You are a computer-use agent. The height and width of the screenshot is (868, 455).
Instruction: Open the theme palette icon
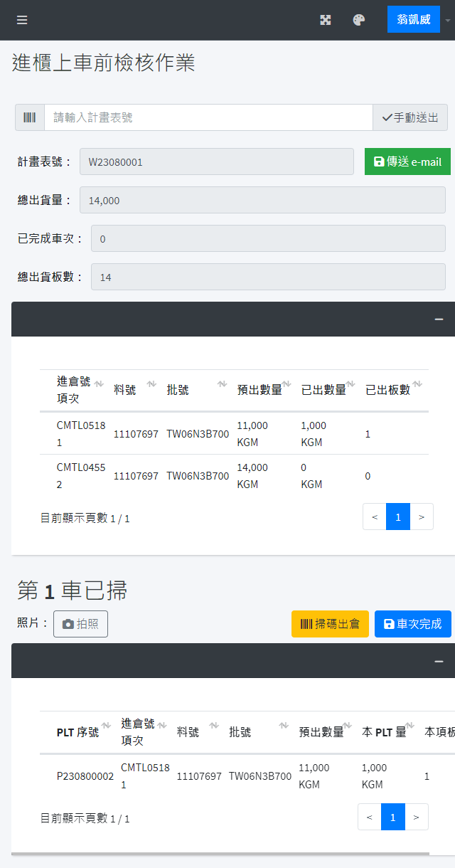point(359,20)
